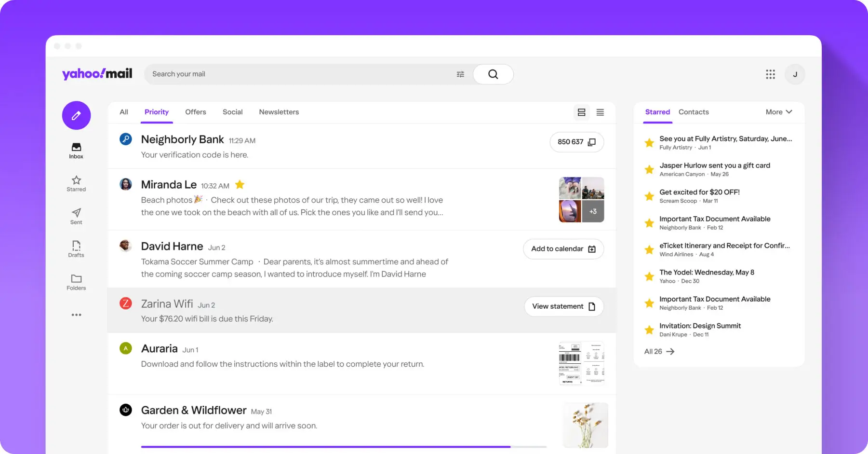Unstar the Jasper Hurlow gift card message
This screenshot has height=454, width=868.
pyautogui.click(x=649, y=169)
